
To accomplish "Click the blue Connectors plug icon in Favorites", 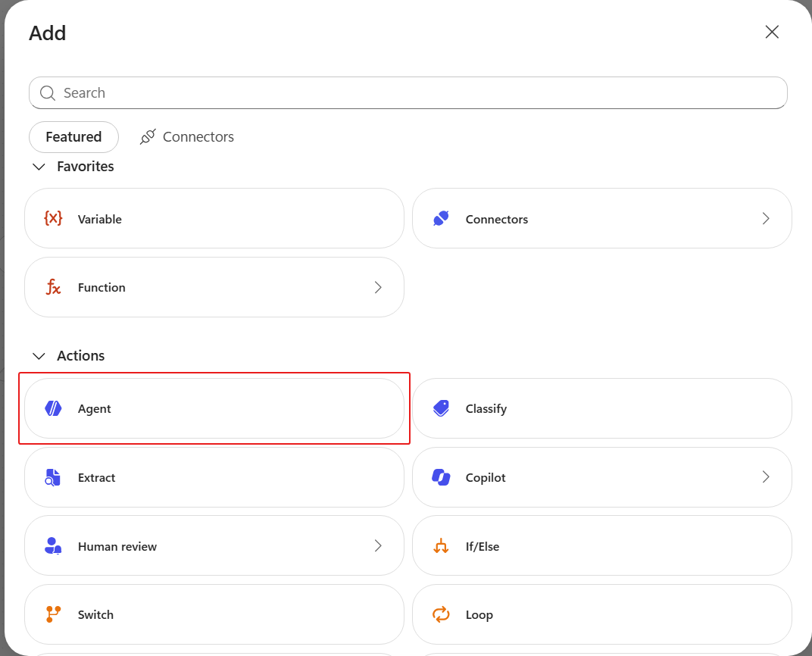I will tap(441, 218).
